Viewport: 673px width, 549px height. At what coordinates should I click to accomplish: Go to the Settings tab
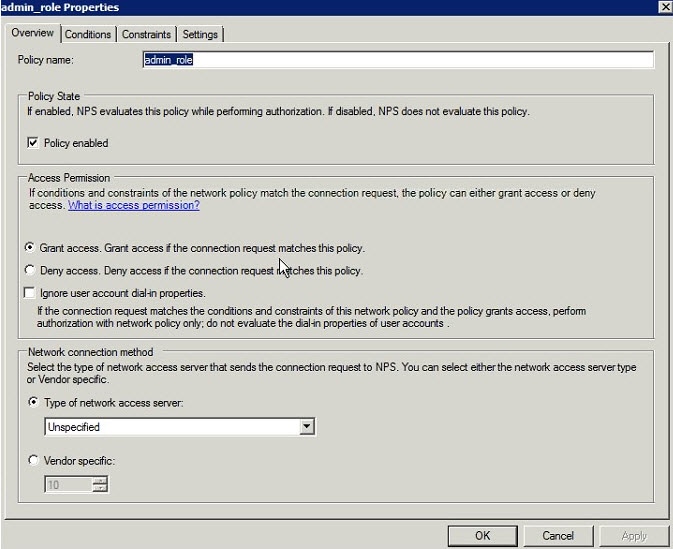200,34
